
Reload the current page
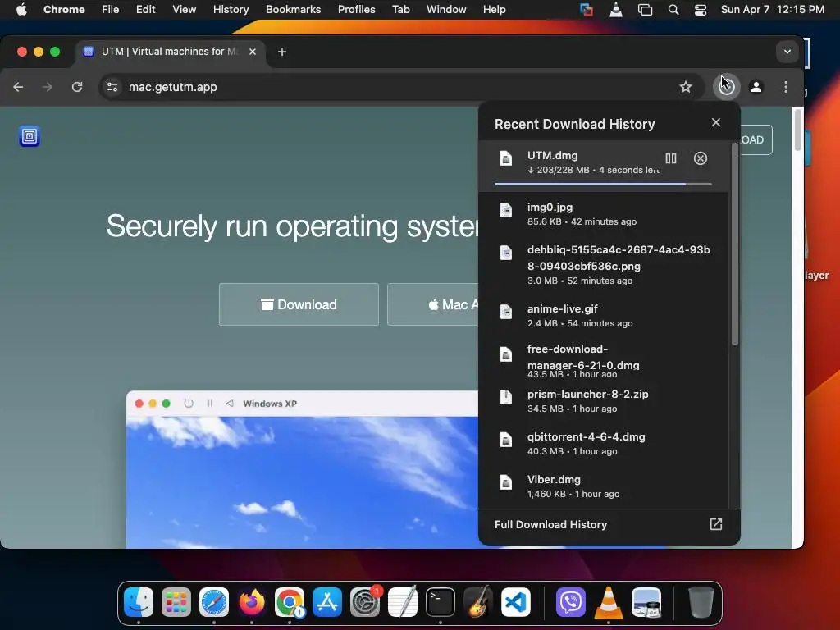coord(77,87)
